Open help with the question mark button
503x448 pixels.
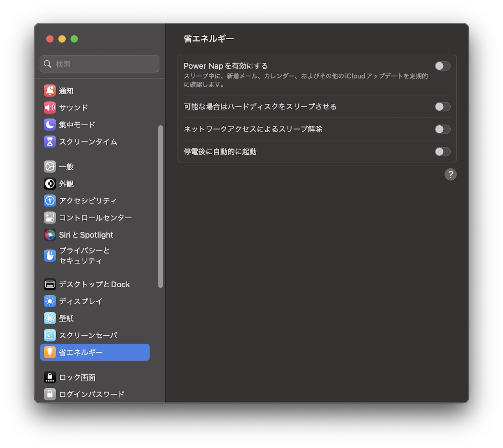pyautogui.click(x=451, y=174)
